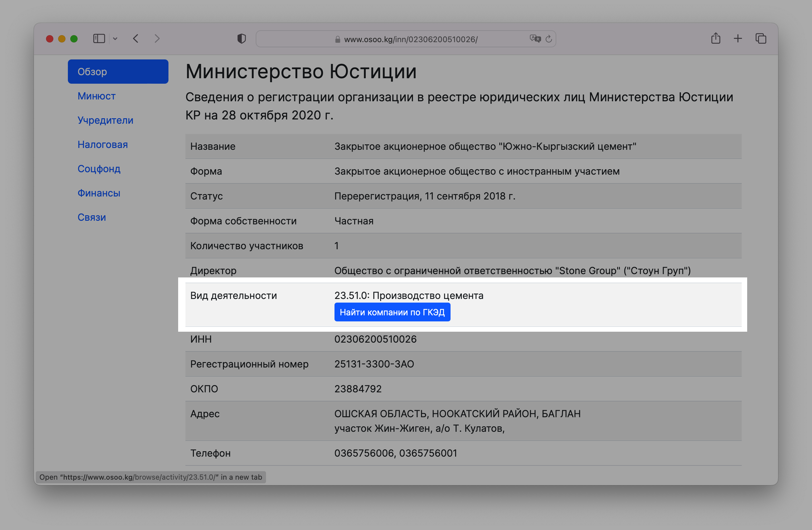812x530 pixels.
Task: Click the Форма собственности label
Action: [x=243, y=221]
